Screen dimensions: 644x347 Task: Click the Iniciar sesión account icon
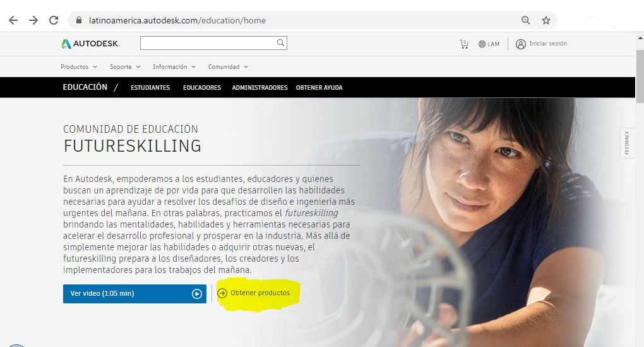[521, 44]
